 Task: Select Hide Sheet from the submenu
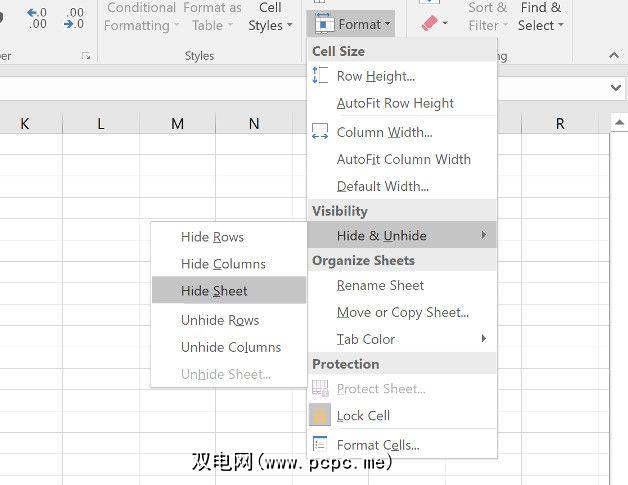(214, 291)
